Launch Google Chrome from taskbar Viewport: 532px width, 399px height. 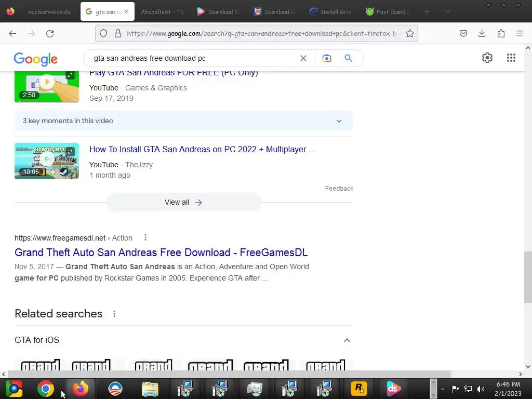[x=46, y=389]
